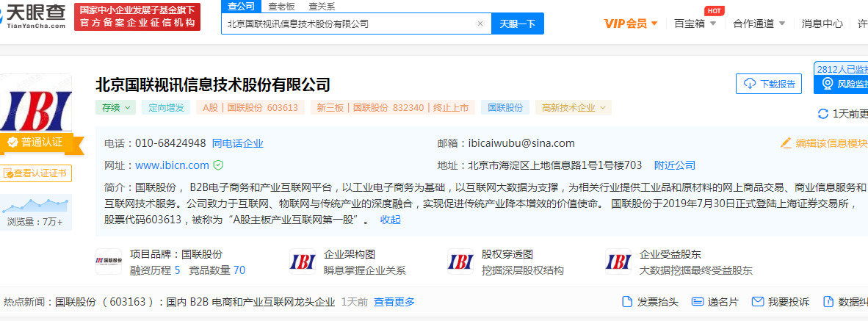
Task: Click the 定向增发 tag
Action: (x=166, y=107)
